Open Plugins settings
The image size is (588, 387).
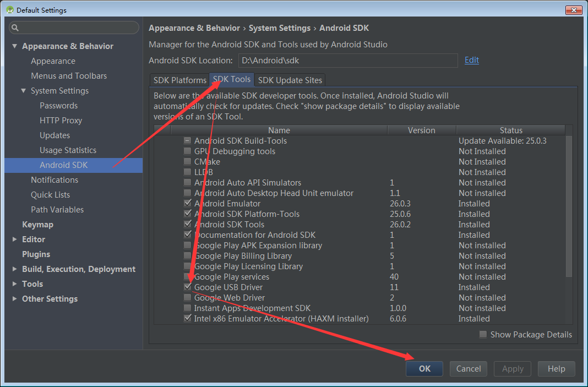coord(36,254)
